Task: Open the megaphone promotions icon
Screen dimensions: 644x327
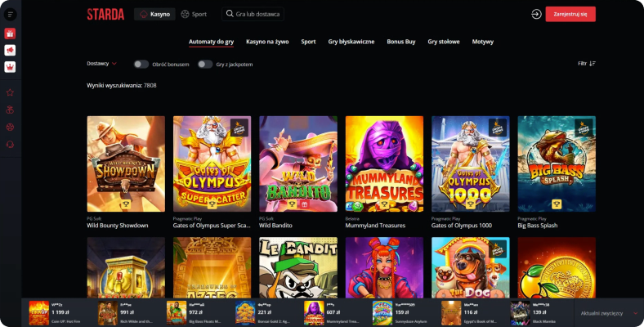Action: click(11, 50)
